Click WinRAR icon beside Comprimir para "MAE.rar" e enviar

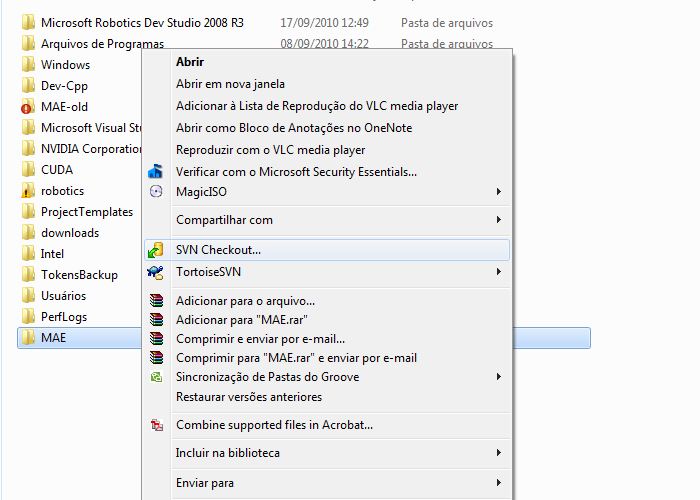(x=156, y=358)
